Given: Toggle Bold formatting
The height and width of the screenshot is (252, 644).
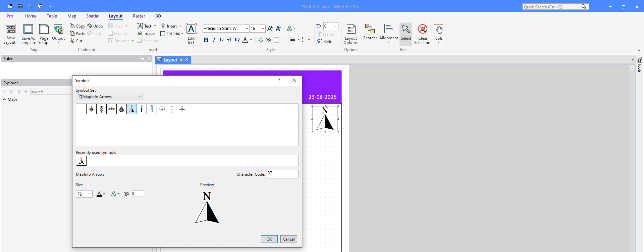Looking at the screenshot, I should click(x=206, y=40).
